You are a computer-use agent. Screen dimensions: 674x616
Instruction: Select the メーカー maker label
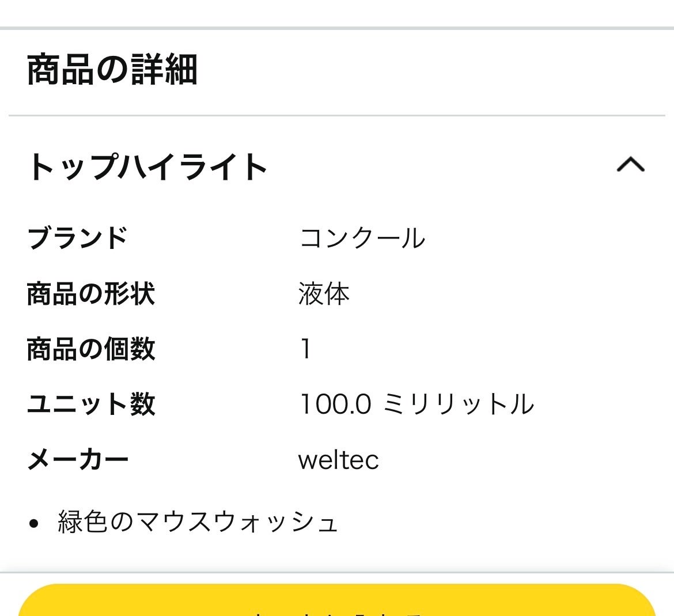pos(78,458)
